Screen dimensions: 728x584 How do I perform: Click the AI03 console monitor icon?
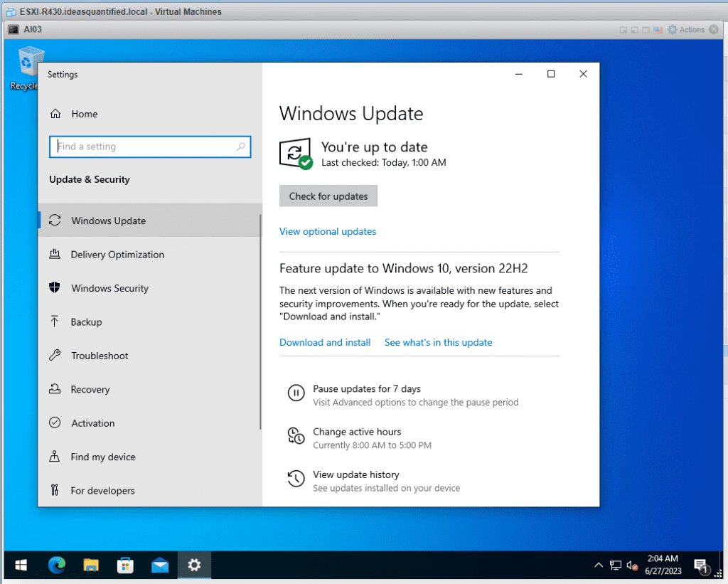14,29
